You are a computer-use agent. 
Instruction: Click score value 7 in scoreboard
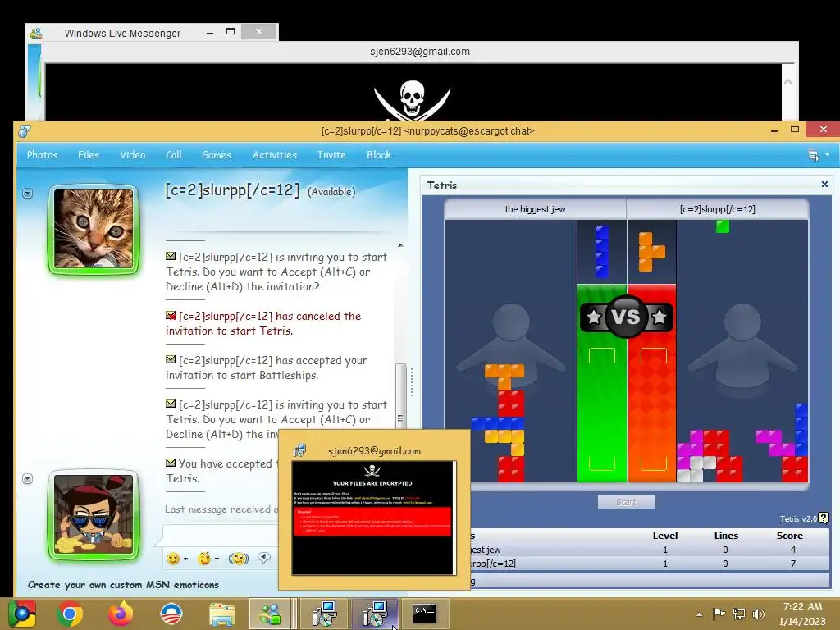[793, 564]
